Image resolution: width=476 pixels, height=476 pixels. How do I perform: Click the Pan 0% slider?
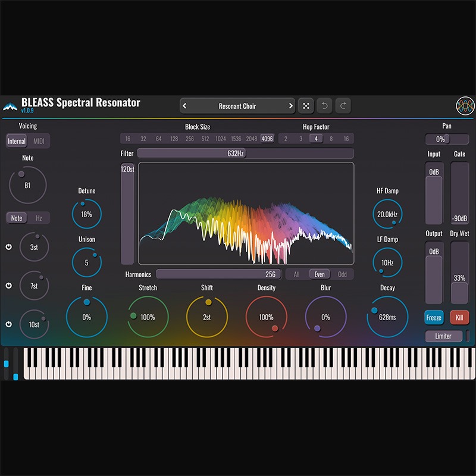point(447,139)
